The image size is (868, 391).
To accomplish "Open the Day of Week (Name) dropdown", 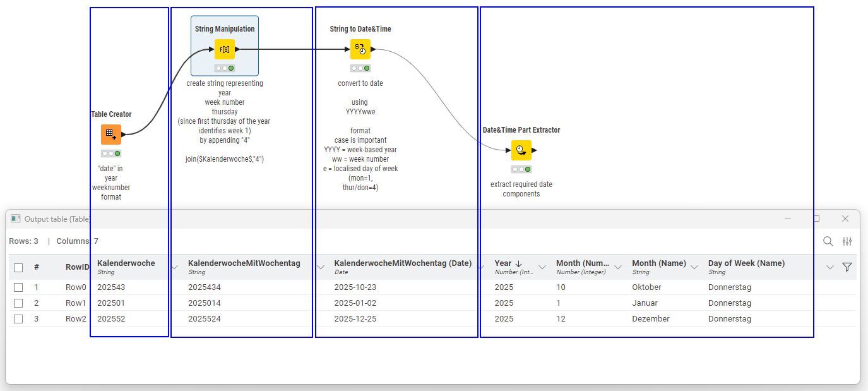I will pos(830,267).
